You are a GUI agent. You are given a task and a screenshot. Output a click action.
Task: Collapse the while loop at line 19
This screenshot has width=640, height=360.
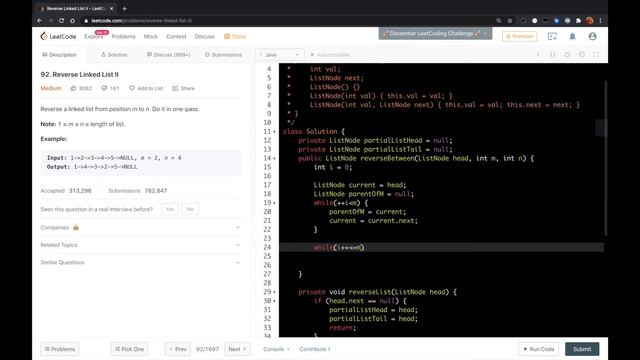click(274, 203)
